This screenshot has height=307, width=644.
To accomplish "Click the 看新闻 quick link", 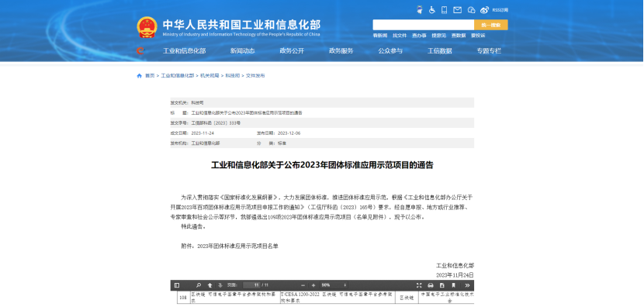I will point(380,36).
